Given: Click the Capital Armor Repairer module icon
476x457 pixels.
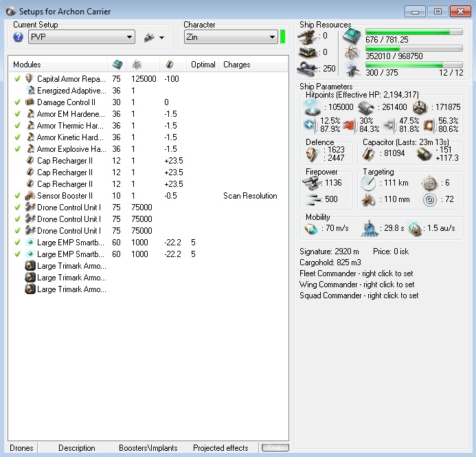Looking at the screenshot, I should [30, 78].
